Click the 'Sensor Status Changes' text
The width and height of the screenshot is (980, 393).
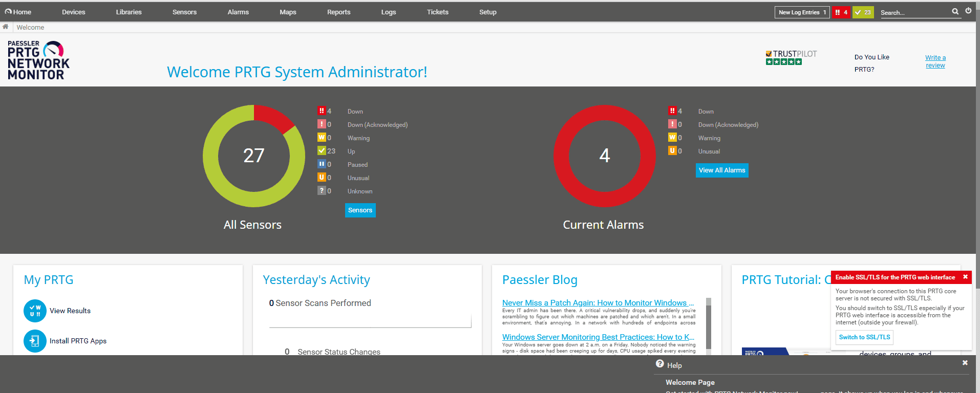[339, 352]
